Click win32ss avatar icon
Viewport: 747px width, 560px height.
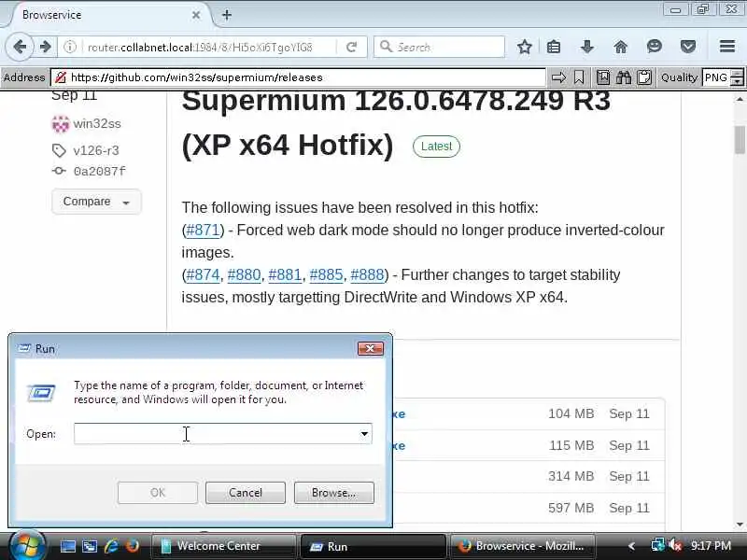coord(61,124)
